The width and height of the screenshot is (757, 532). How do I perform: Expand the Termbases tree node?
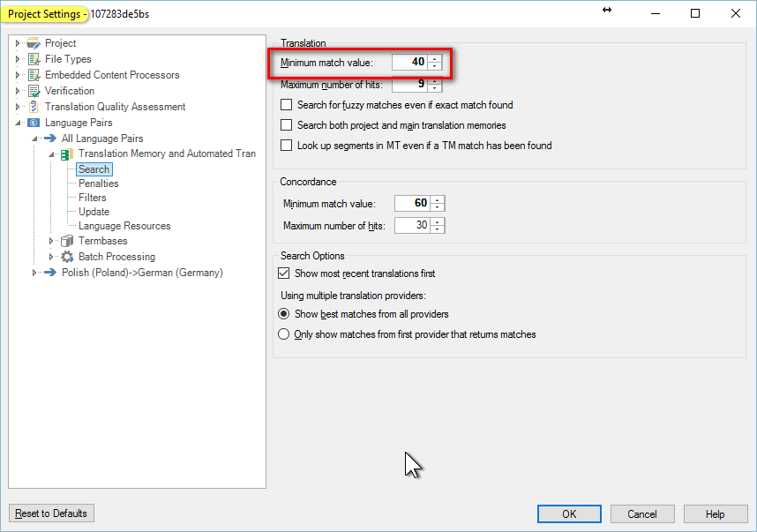point(50,240)
